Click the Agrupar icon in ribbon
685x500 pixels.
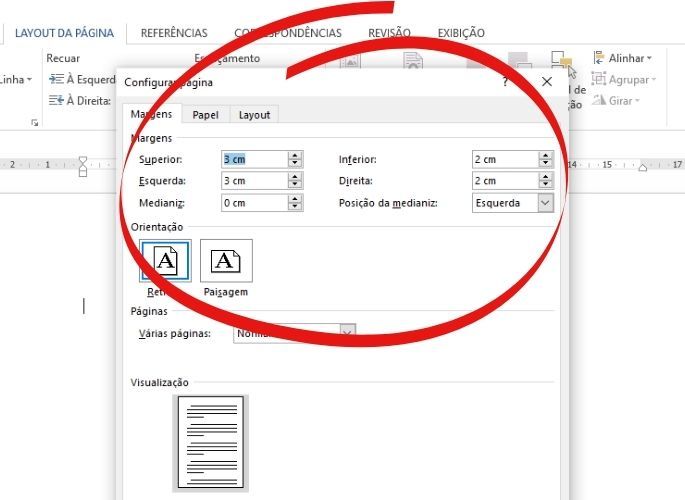599,80
